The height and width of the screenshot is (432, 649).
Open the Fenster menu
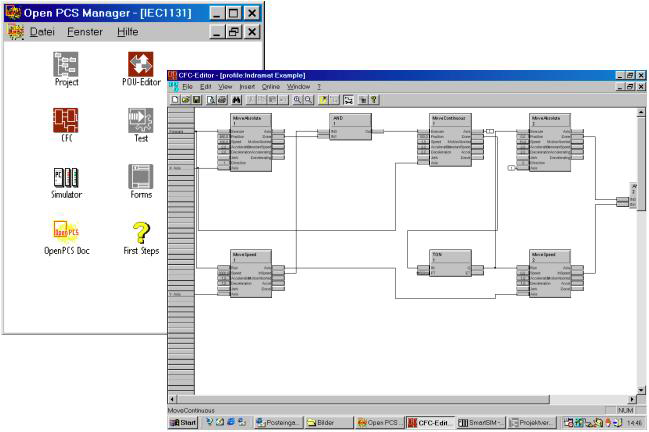pos(85,32)
